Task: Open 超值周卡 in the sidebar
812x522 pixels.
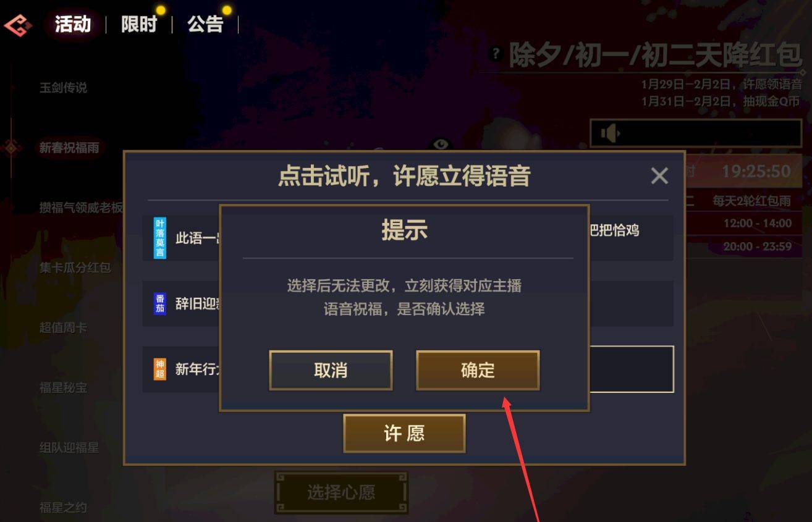Action: point(63,327)
